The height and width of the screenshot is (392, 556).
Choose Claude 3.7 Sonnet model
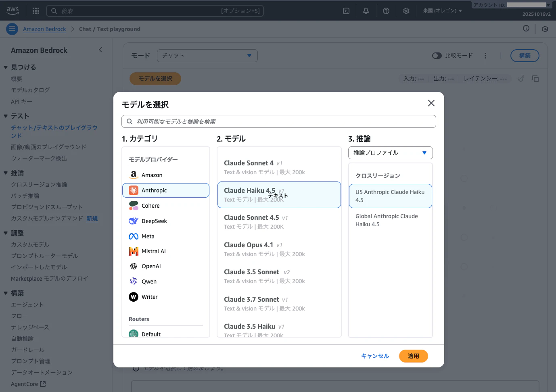tap(279, 304)
